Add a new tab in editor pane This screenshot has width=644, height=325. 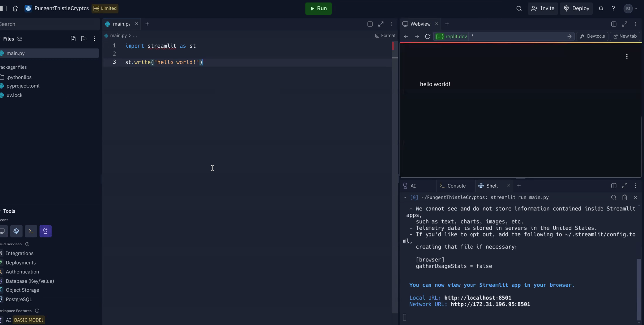tap(147, 24)
